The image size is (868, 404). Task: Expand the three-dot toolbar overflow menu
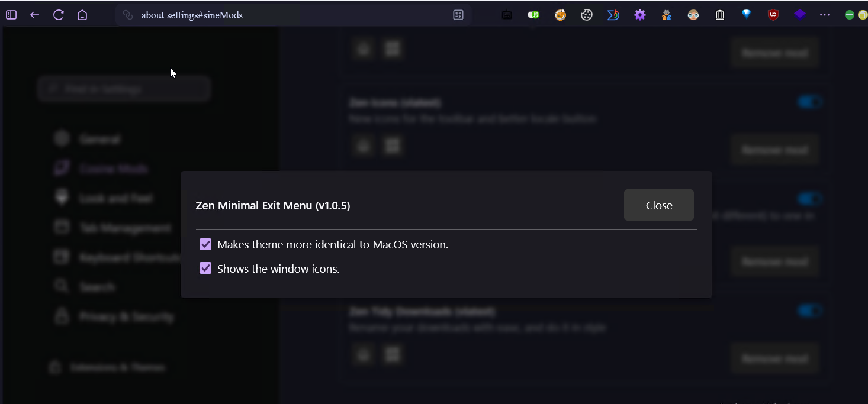(x=825, y=15)
